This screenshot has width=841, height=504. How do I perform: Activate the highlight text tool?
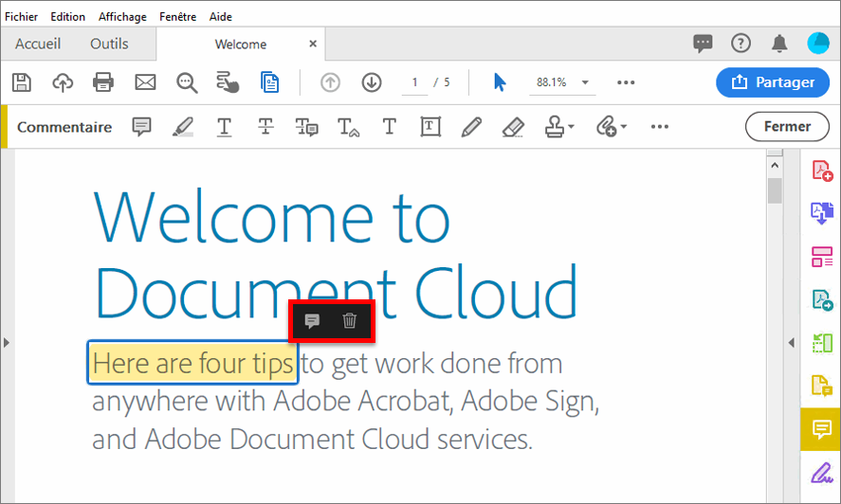tap(183, 127)
